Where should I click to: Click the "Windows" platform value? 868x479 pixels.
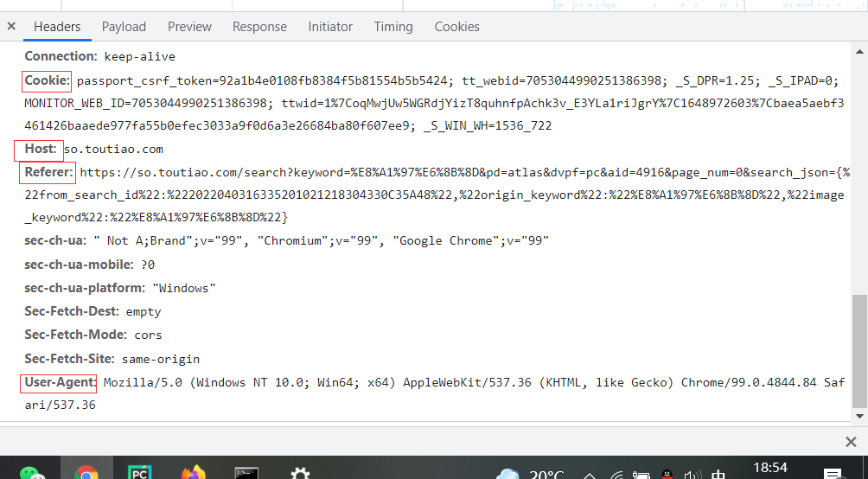[184, 288]
